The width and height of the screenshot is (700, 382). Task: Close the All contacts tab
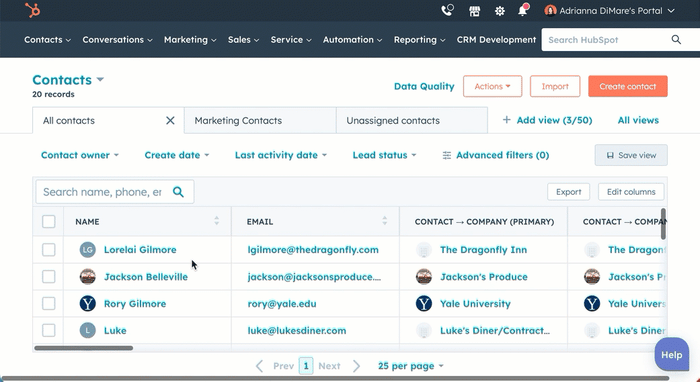pos(170,120)
